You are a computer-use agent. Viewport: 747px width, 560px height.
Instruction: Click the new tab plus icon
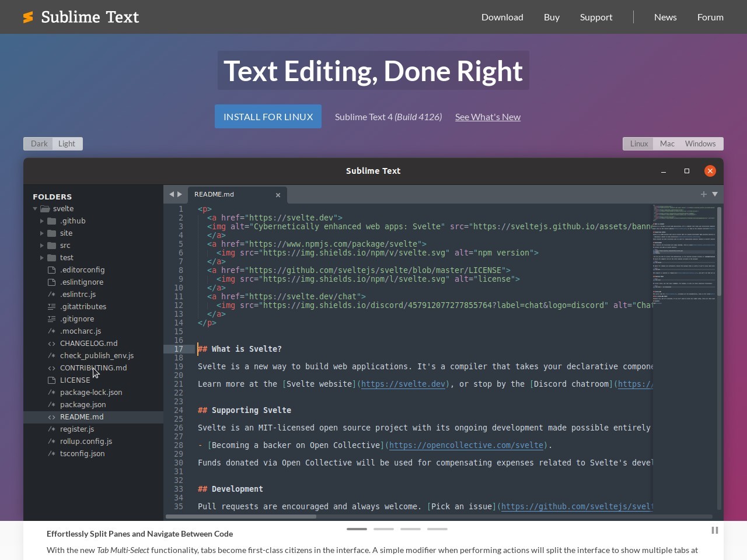703,194
